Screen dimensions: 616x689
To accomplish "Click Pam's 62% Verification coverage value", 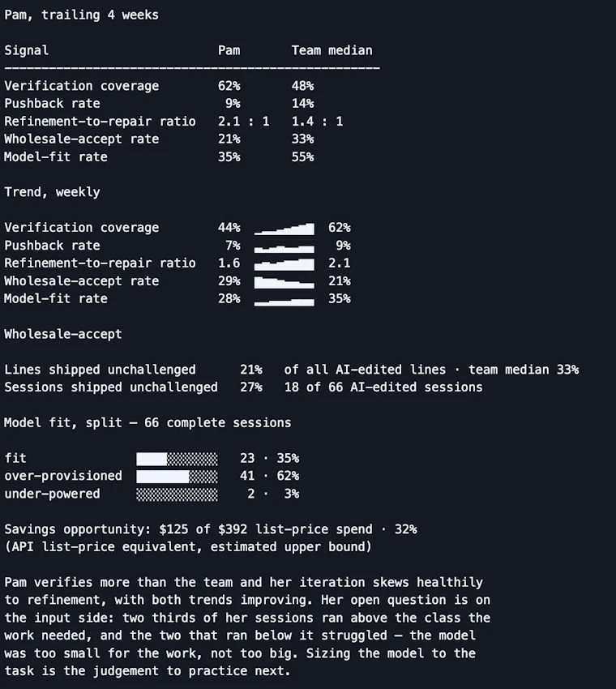I will [x=229, y=86].
